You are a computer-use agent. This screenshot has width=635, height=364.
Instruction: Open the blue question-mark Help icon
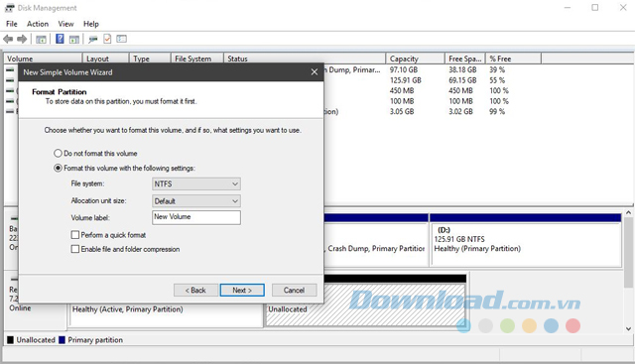60,39
